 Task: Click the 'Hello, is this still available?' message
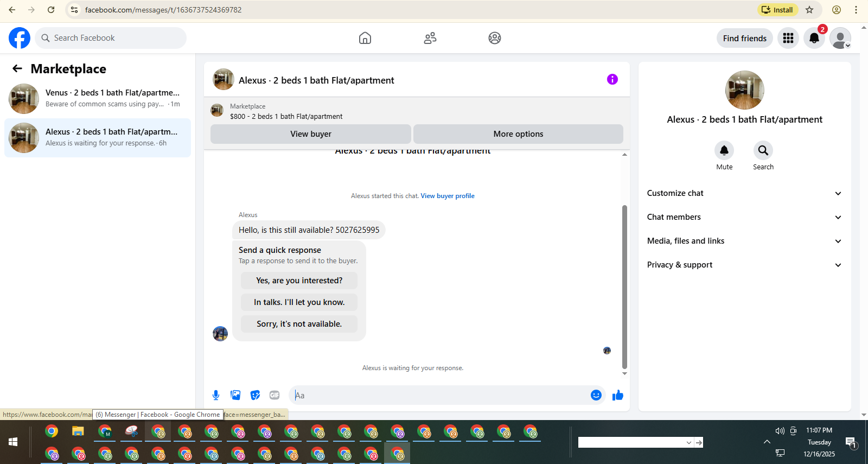tap(309, 230)
